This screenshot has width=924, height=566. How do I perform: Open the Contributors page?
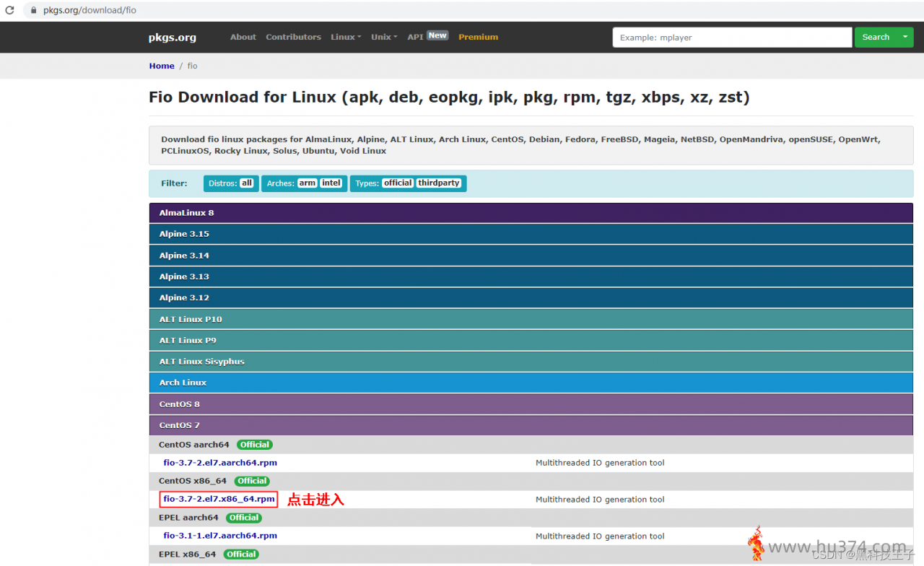(293, 37)
